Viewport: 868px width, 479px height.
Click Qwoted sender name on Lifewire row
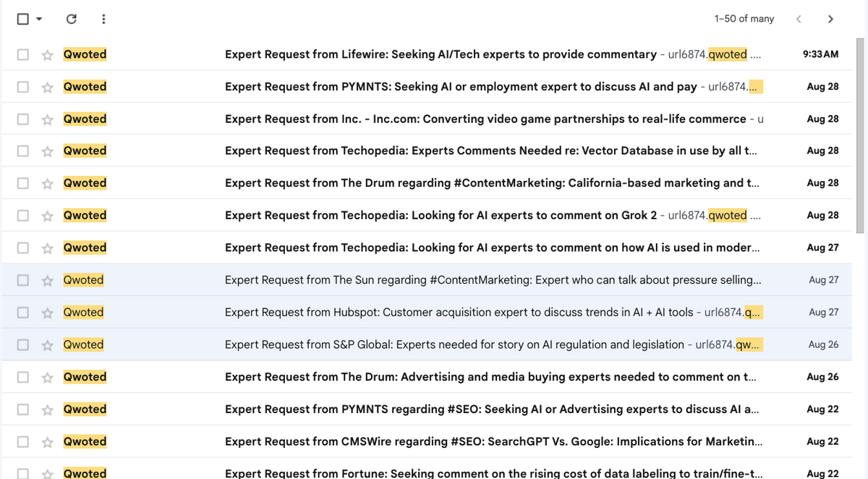pos(85,54)
